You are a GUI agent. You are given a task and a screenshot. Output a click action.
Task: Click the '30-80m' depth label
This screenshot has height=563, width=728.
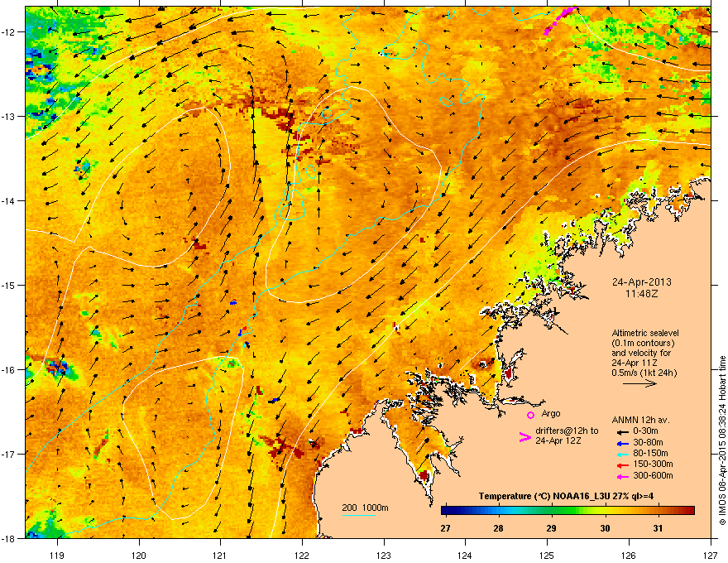tap(648, 442)
